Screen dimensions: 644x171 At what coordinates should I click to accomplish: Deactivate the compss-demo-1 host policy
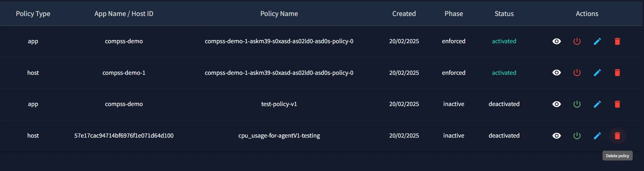[577, 73]
